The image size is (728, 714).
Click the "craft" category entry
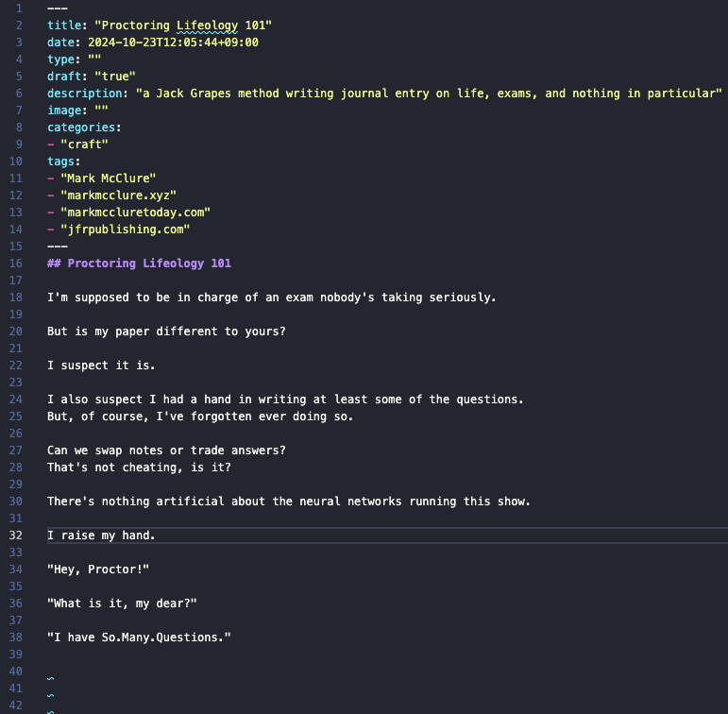click(x=84, y=144)
